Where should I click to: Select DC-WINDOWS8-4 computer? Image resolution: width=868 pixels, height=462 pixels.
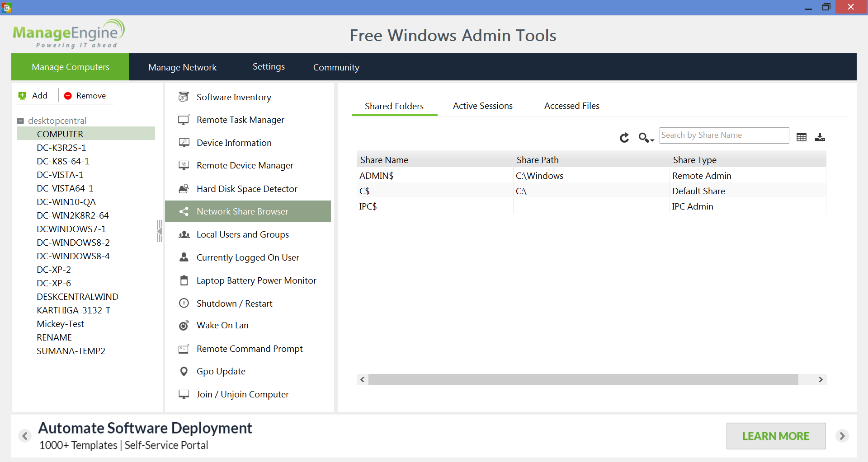(73, 256)
